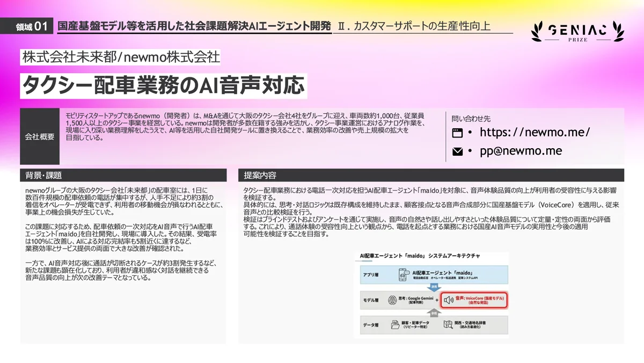
Task: Click the 顧客・配車データ text
Action: pyautogui.click(x=415, y=323)
